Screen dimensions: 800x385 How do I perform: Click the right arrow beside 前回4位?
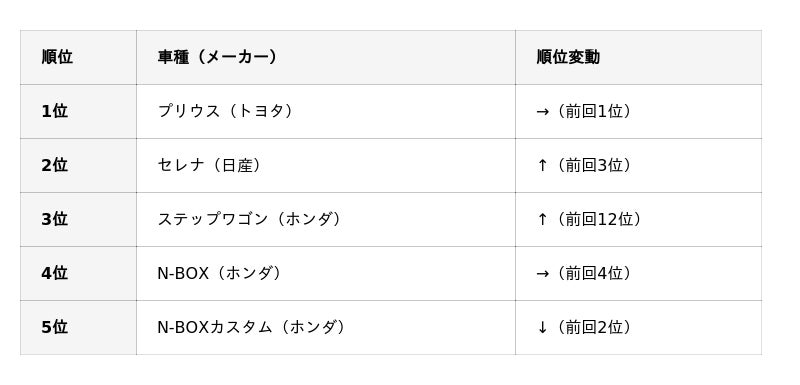[542, 274]
